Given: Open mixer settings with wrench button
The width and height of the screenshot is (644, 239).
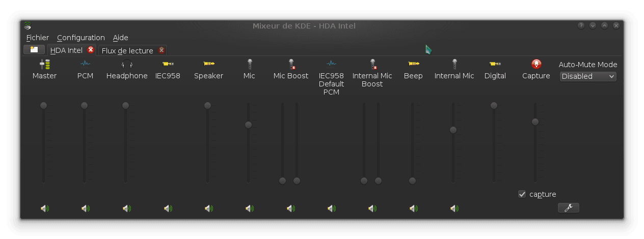Looking at the screenshot, I should (569, 207).
